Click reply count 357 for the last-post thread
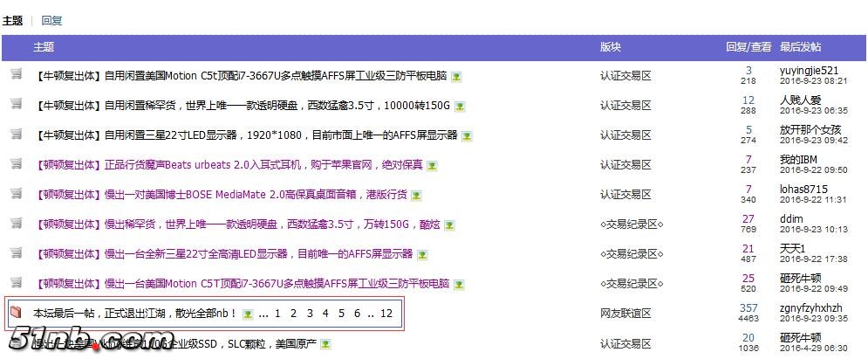This screenshot has width=868, height=359. pos(748,307)
